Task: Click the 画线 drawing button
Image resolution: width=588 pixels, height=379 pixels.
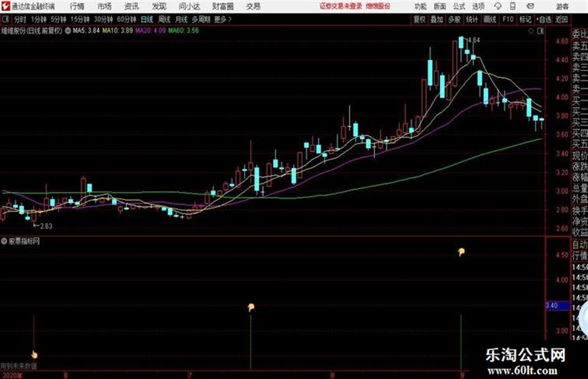Action: pos(490,19)
